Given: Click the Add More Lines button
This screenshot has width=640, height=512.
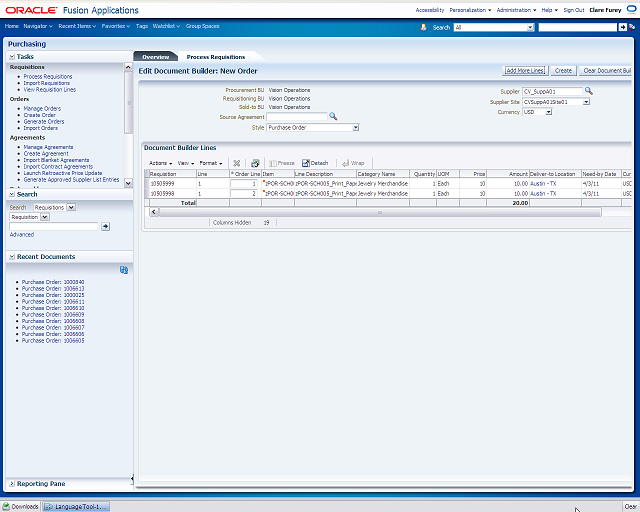Looking at the screenshot, I should coord(525,71).
